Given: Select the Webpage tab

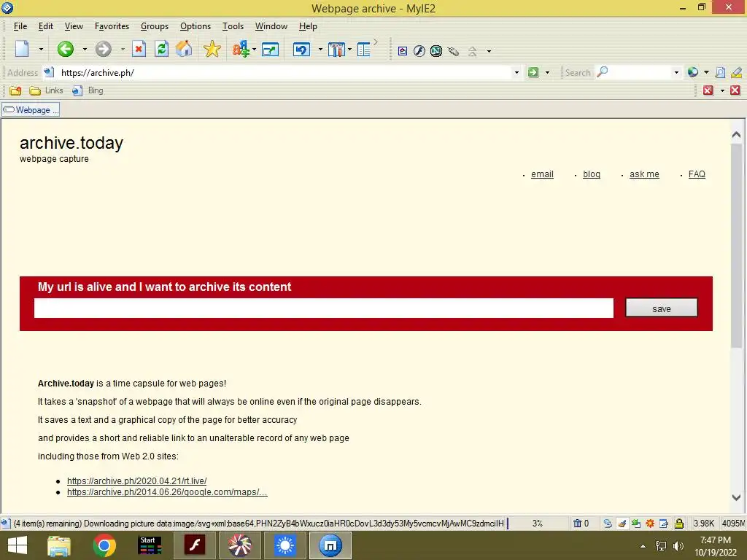Looking at the screenshot, I should (31, 110).
